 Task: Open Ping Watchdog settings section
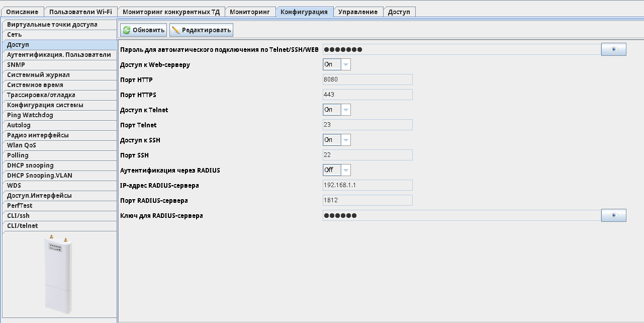[30, 115]
